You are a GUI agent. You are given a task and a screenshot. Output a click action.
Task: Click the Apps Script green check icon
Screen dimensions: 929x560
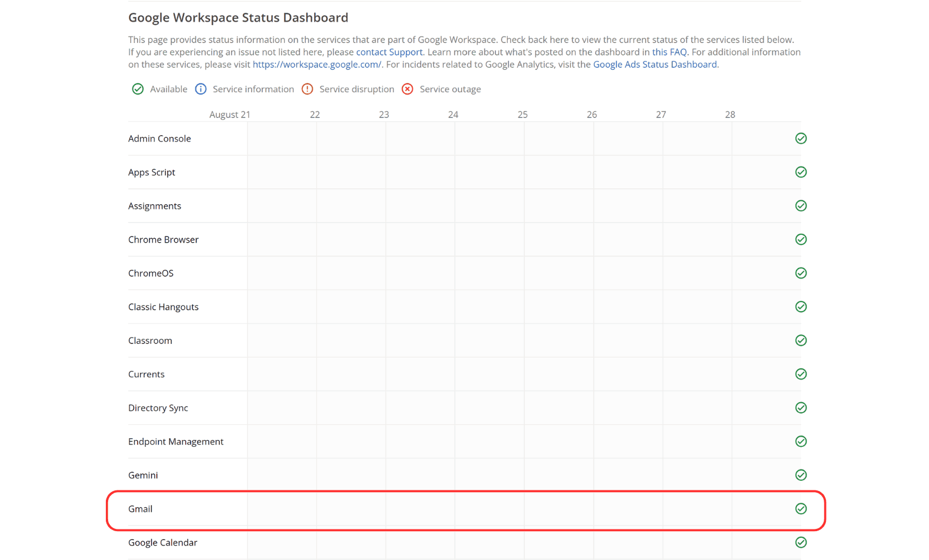[x=800, y=172]
